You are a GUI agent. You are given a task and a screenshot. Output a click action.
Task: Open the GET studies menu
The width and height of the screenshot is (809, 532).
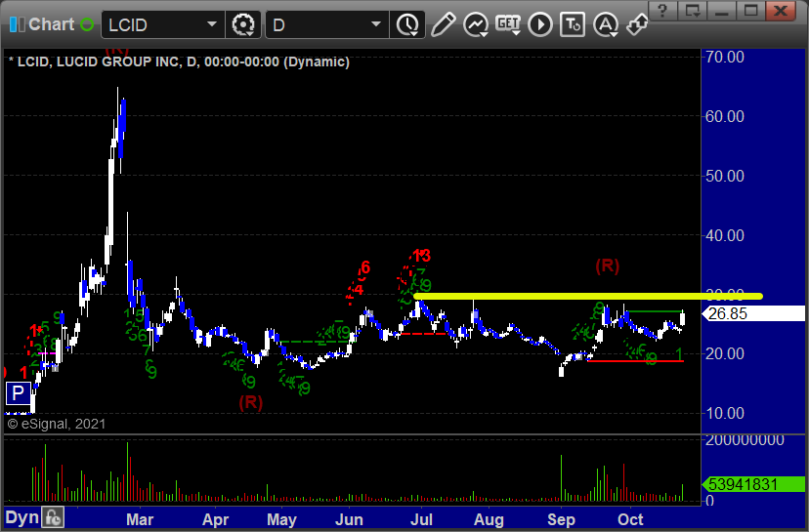point(508,24)
